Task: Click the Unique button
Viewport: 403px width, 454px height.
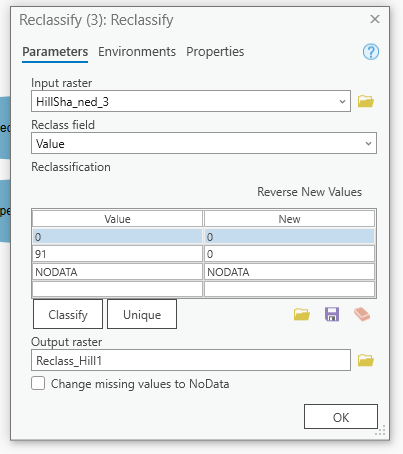Action: coord(142,314)
